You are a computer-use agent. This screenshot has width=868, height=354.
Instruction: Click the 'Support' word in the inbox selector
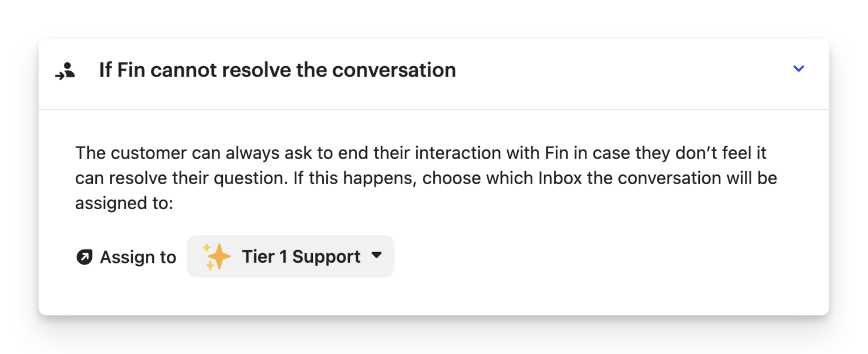click(x=327, y=257)
